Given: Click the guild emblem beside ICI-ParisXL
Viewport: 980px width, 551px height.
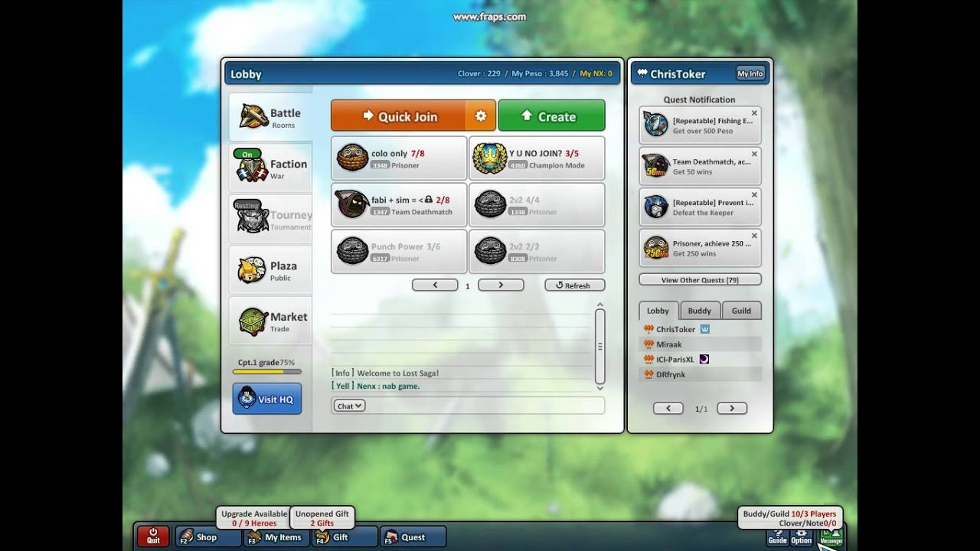Looking at the screenshot, I should coord(704,359).
